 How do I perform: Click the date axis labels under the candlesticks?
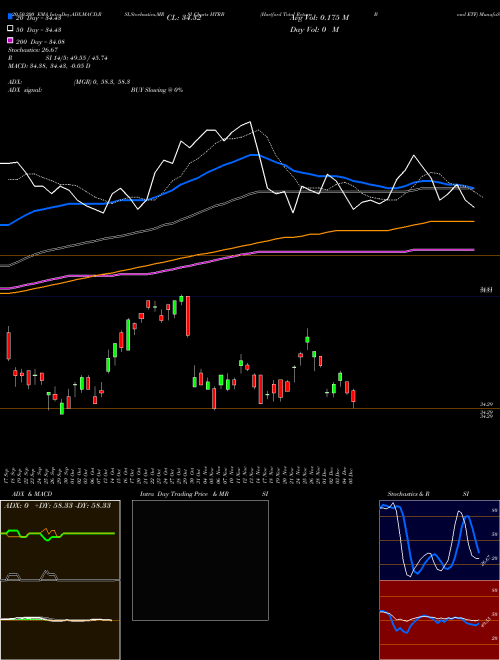click(x=179, y=474)
